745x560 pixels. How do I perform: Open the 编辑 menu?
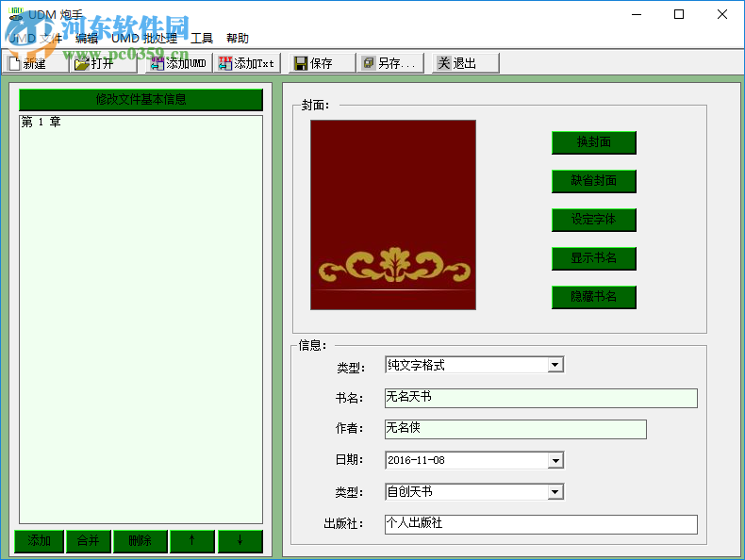click(x=87, y=39)
